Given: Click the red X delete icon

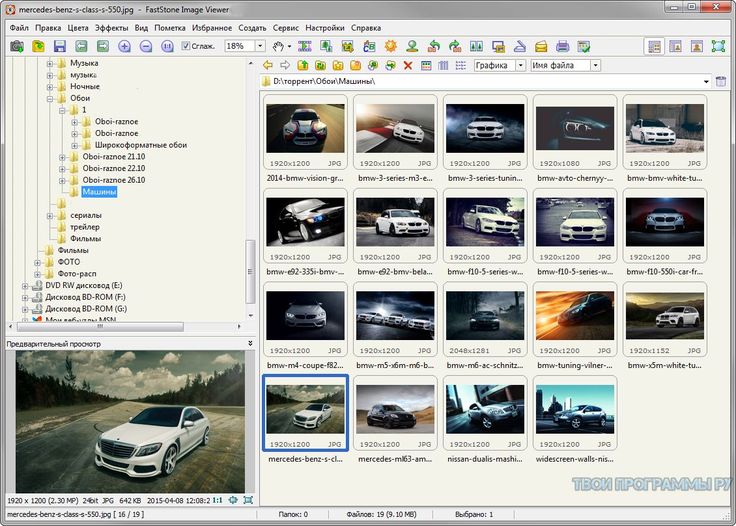Looking at the screenshot, I should [407, 65].
